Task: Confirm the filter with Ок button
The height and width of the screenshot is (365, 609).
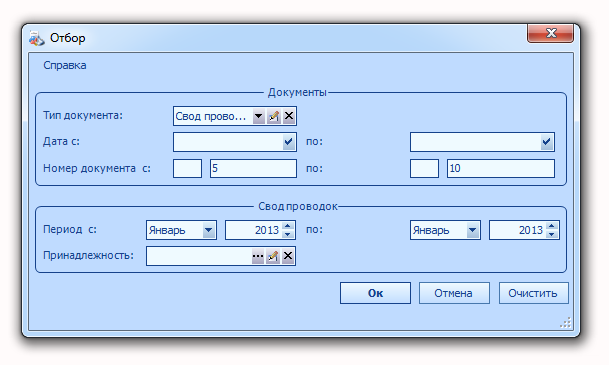Action: [375, 293]
